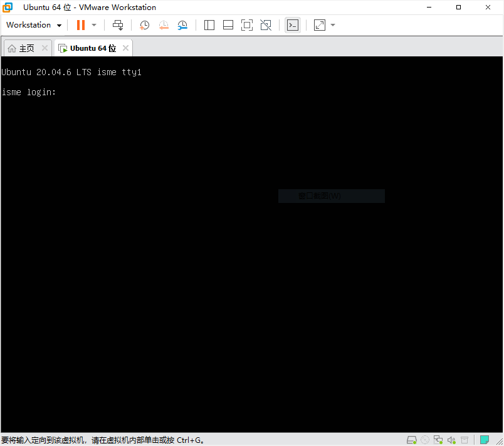Toggle the thumbnail bar view

[228, 25]
